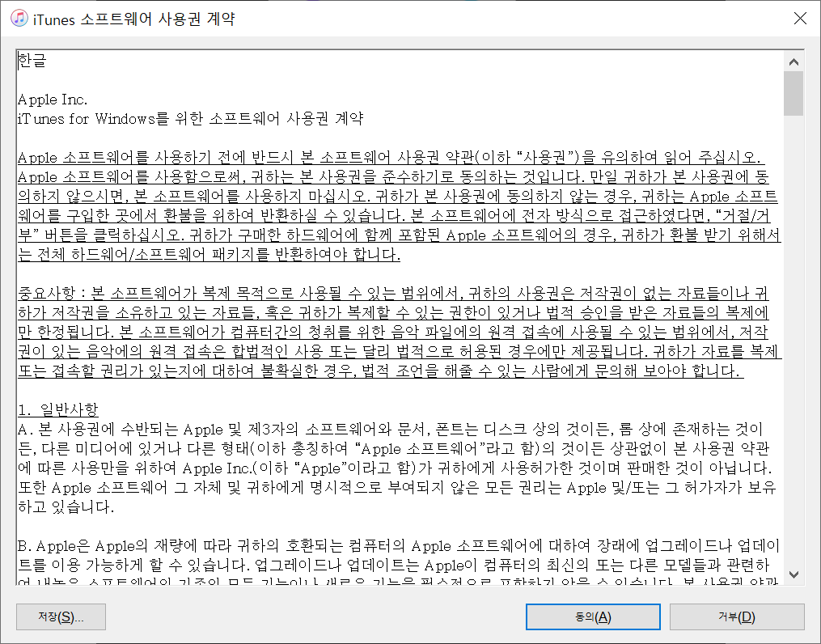The height and width of the screenshot is (644, 821).
Task: Click the scrollbar down arrow
Action: click(x=793, y=575)
